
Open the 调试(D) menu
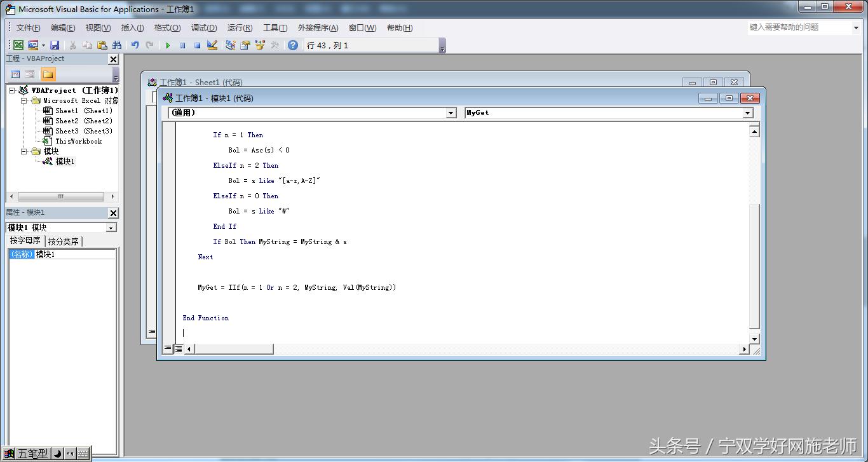point(204,28)
